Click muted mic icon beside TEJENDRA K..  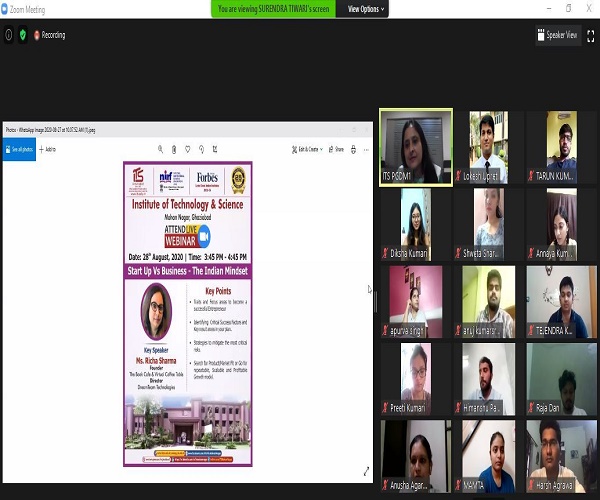(531, 331)
